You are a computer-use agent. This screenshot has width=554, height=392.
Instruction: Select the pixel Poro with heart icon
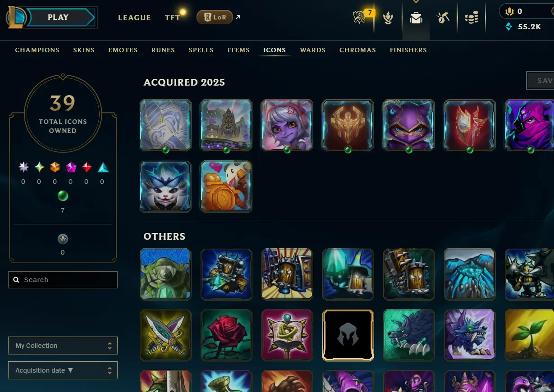click(226, 187)
